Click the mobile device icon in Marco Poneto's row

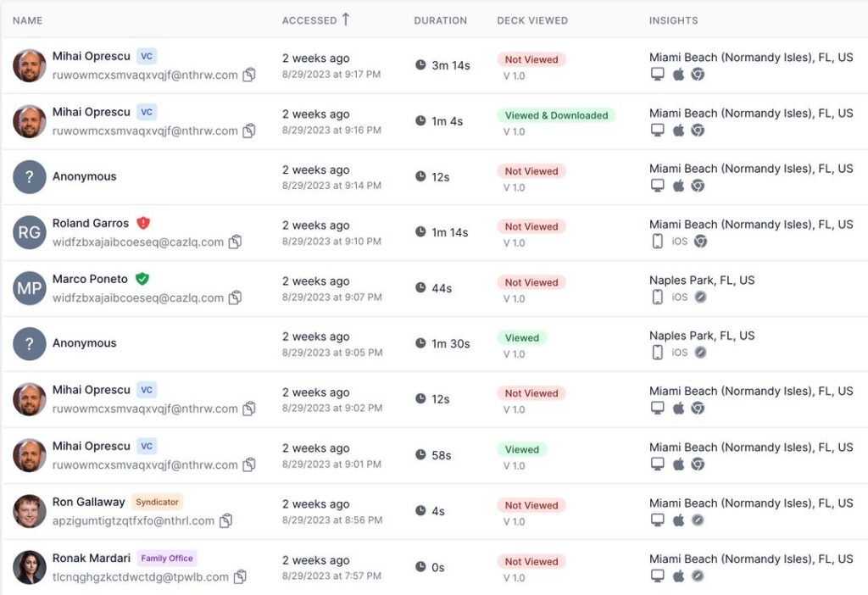click(x=657, y=297)
